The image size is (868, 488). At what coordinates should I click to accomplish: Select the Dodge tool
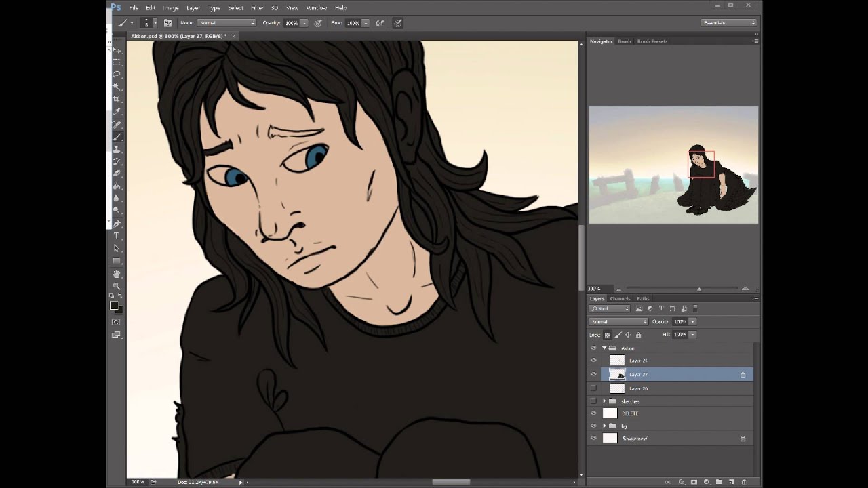117,211
